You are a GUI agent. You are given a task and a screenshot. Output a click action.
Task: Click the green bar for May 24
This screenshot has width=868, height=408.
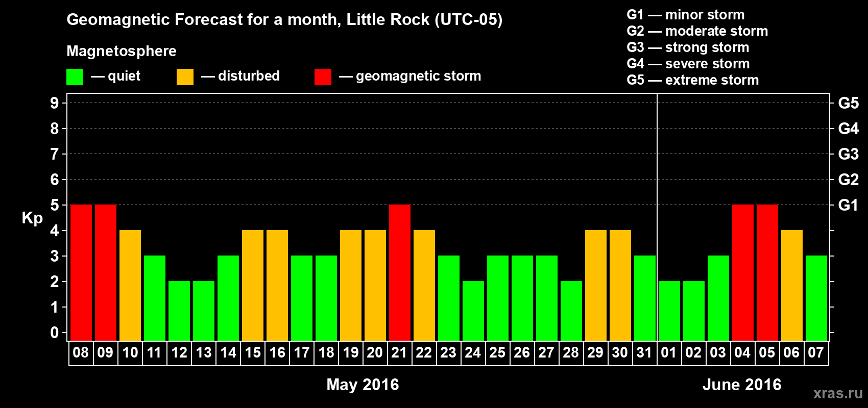point(473,311)
